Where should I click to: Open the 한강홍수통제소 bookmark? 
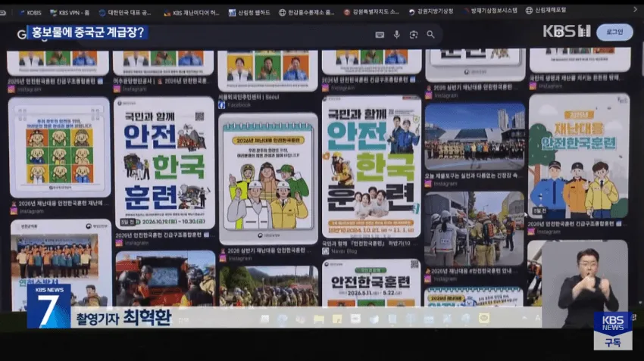[306, 12]
